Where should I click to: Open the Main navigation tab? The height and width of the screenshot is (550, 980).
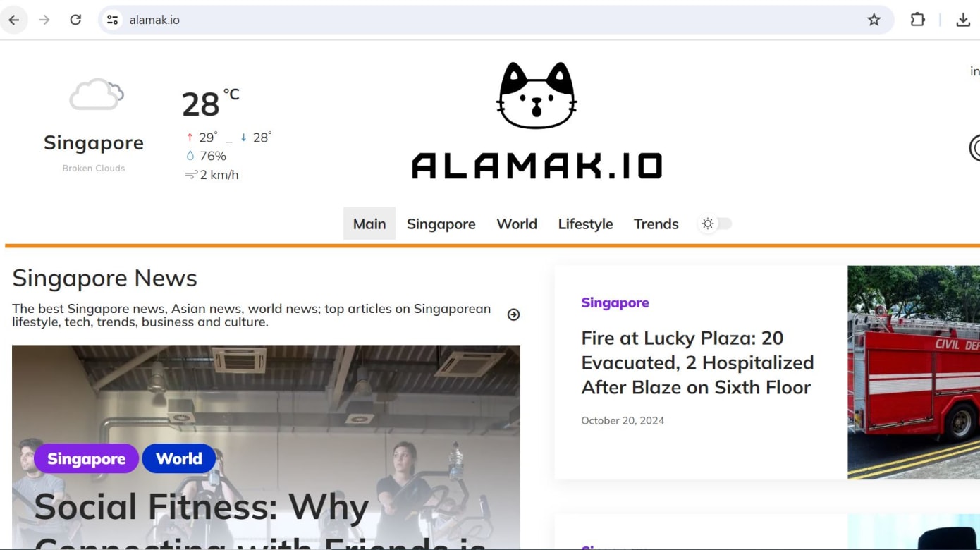[369, 224]
